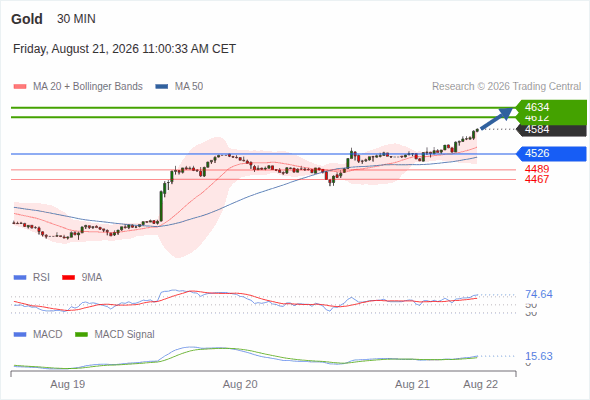
Task: Click the MA 50 blue legend swatch
Action: coord(162,87)
